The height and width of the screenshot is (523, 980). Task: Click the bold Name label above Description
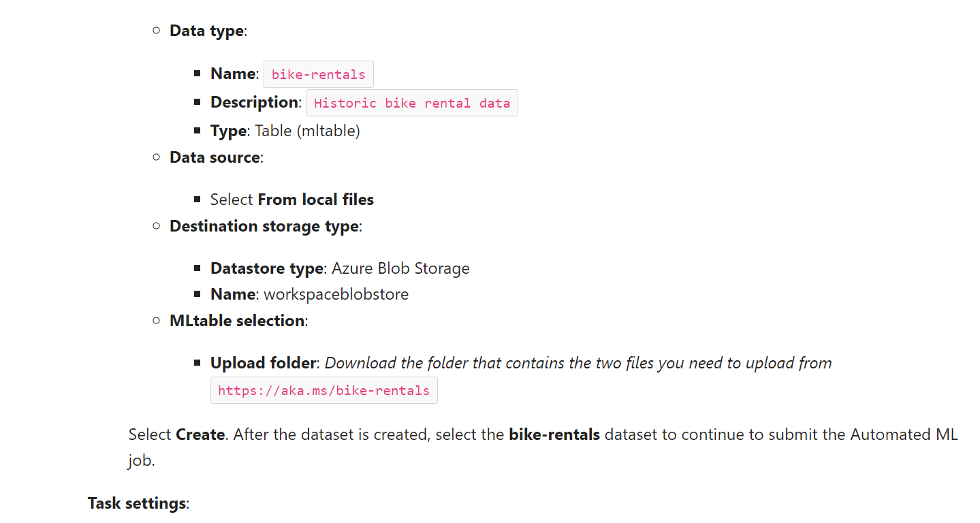(x=233, y=74)
